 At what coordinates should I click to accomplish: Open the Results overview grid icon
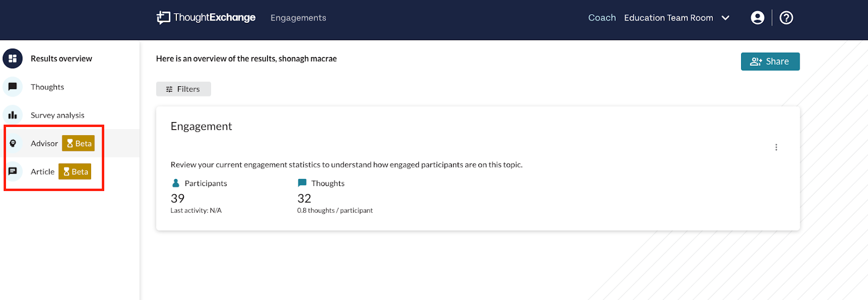(12, 59)
